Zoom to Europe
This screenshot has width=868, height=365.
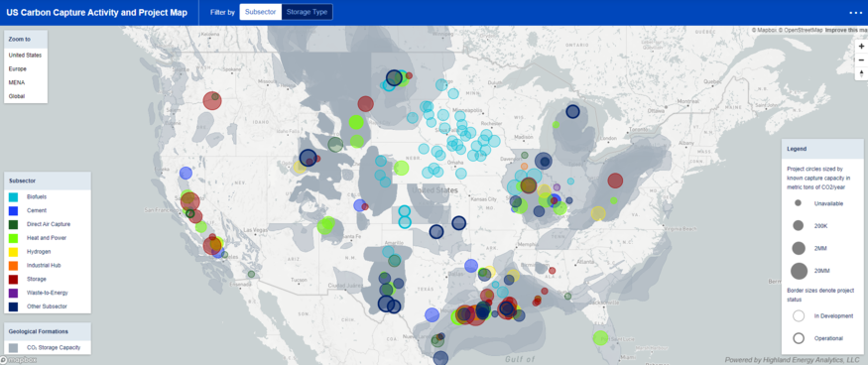17,68
